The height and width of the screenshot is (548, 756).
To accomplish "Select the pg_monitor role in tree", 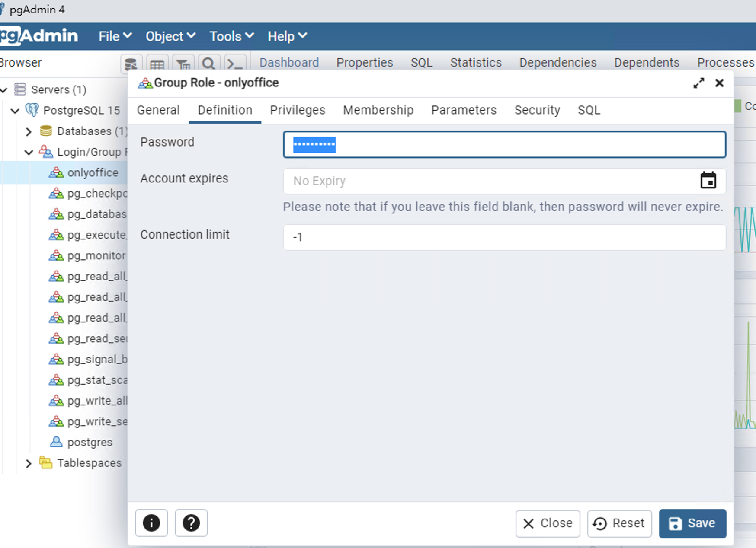I will point(96,255).
